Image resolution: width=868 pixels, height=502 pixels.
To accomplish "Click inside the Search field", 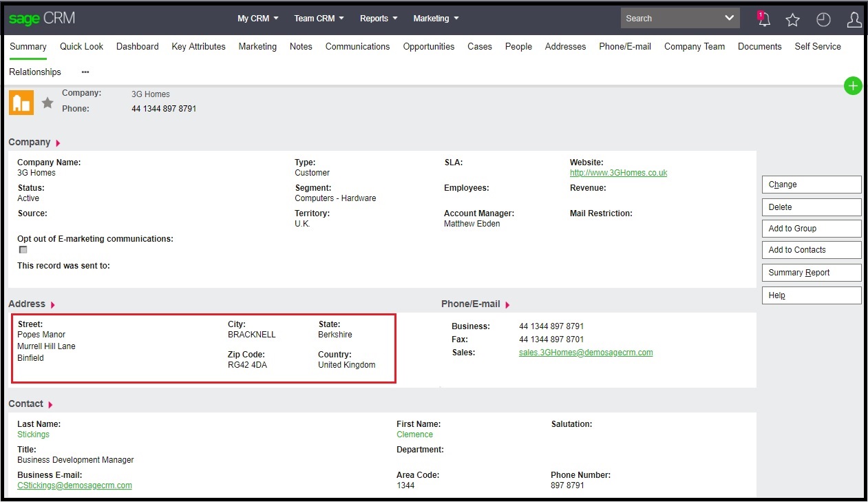I will pos(671,19).
